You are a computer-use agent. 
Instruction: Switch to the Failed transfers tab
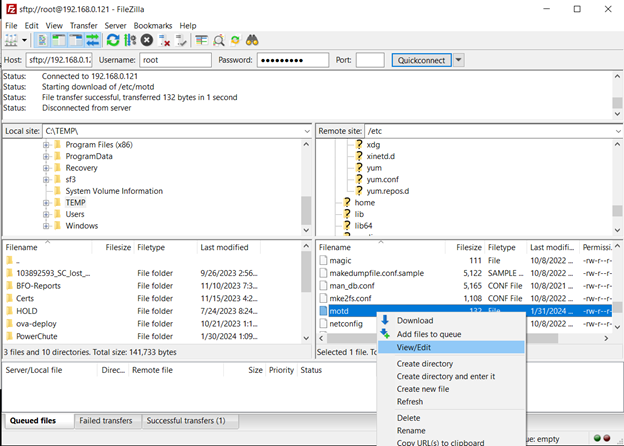[x=106, y=421]
